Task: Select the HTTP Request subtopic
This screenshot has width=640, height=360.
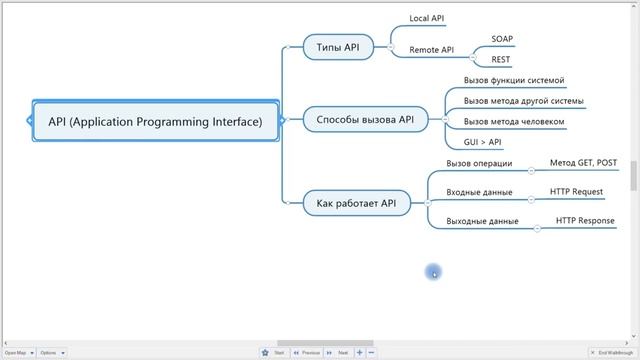Action: tap(576, 192)
